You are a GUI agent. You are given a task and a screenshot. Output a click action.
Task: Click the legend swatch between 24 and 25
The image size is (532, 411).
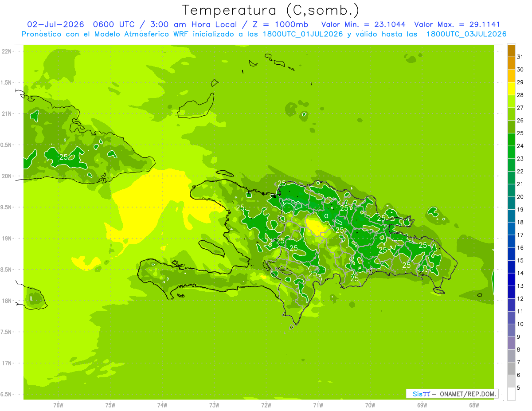(x=511, y=140)
